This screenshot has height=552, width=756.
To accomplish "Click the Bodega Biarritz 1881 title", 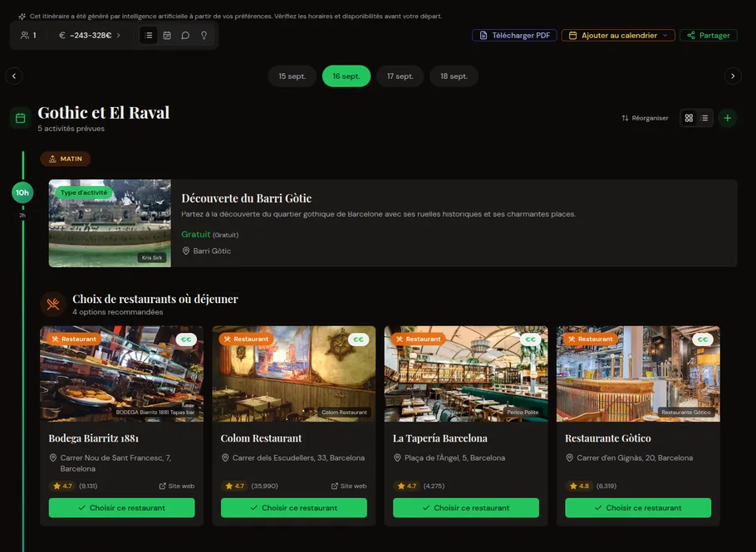I will click(x=94, y=438).
